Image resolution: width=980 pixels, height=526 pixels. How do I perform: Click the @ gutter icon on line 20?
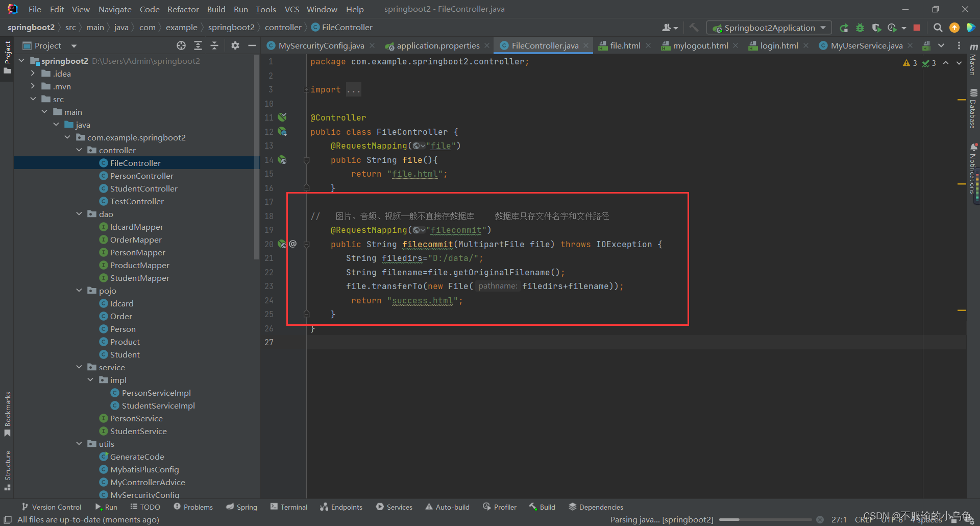pos(293,244)
